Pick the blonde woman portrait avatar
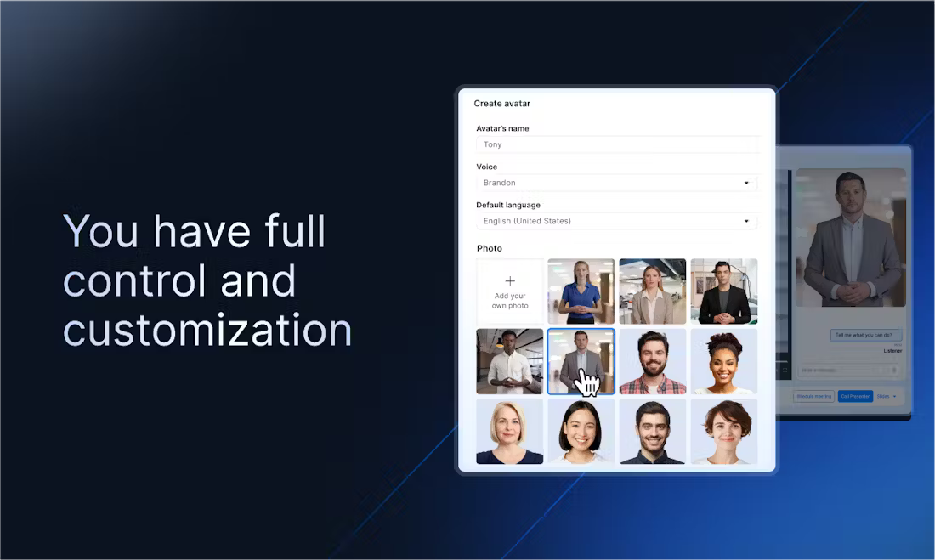 point(509,432)
